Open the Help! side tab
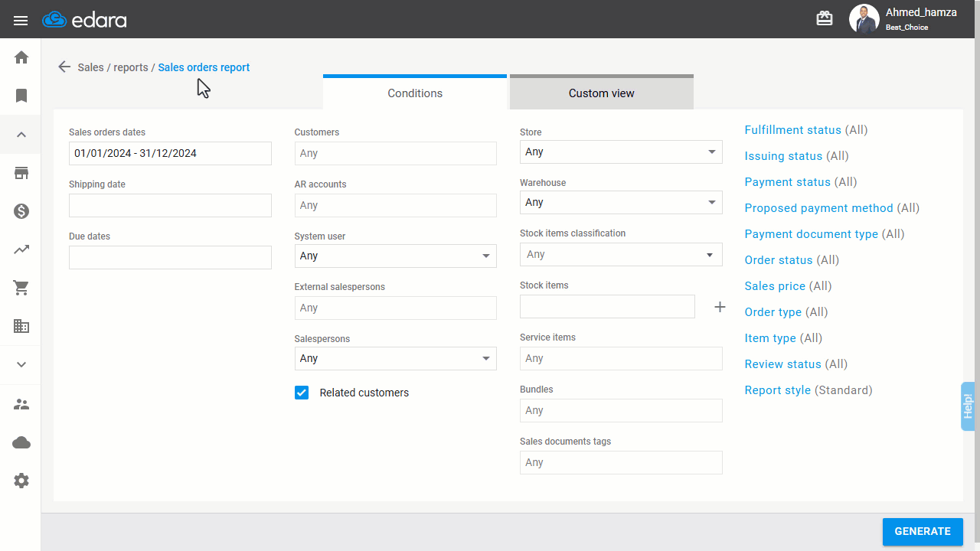This screenshot has height=551, width=980. tap(968, 406)
